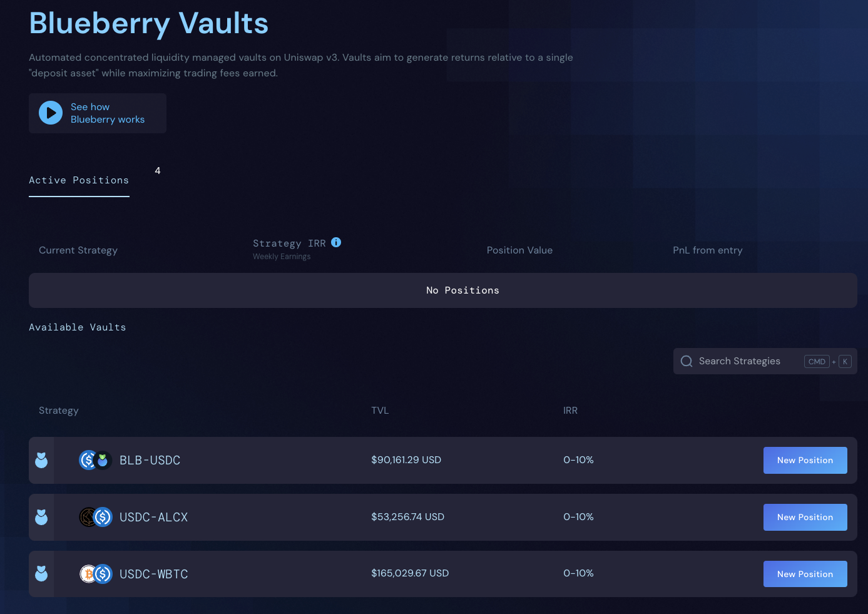The width and height of the screenshot is (868, 614).
Task: Sort vaults by TVL column header
Action: (x=380, y=411)
